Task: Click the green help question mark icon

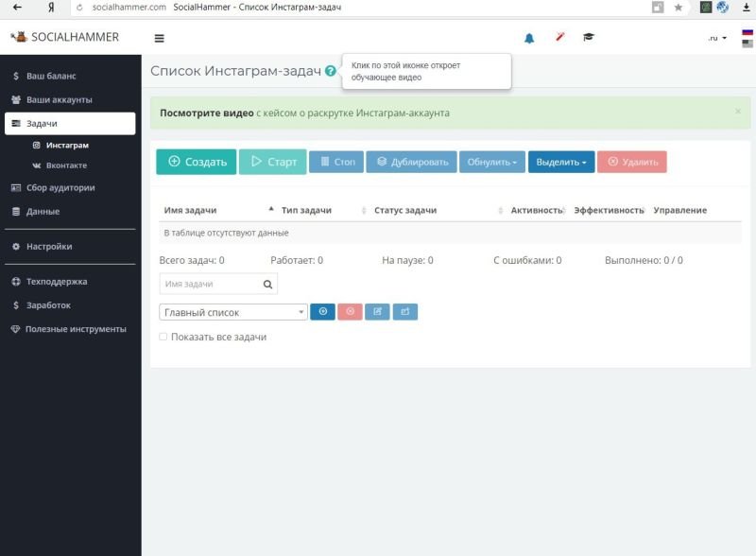Action: point(330,71)
